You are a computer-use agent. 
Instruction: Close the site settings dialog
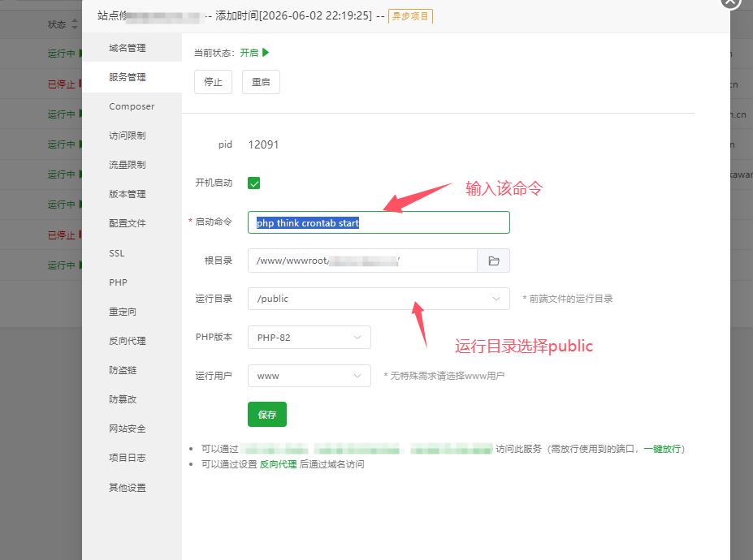click(x=730, y=2)
